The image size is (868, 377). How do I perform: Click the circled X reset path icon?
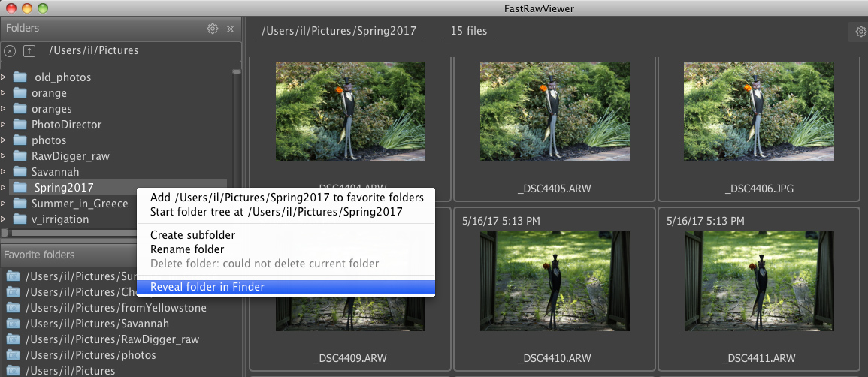(x=10, y=51)
